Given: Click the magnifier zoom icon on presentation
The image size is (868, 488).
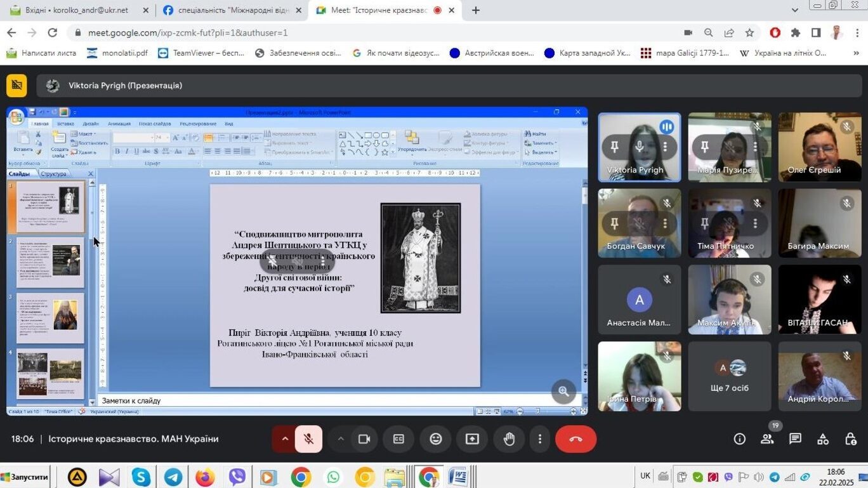Looking at the screenshot, I should coord(563,392).
